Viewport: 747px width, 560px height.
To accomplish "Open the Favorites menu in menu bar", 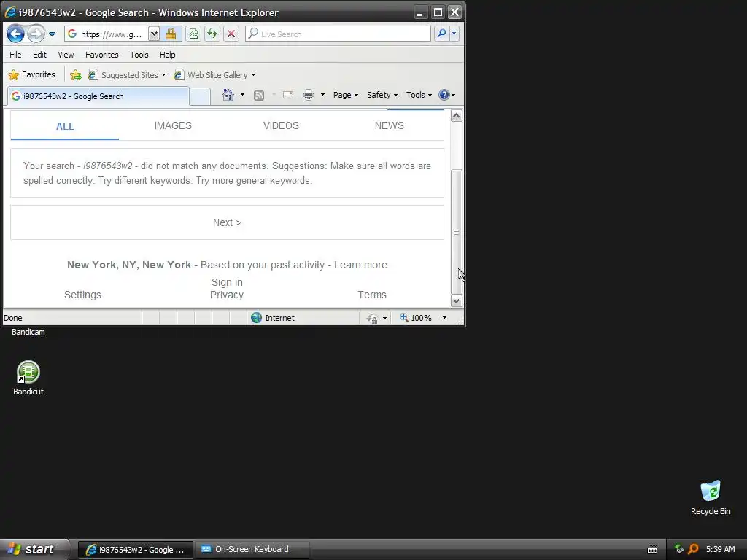I will click(x=102, y=55).
